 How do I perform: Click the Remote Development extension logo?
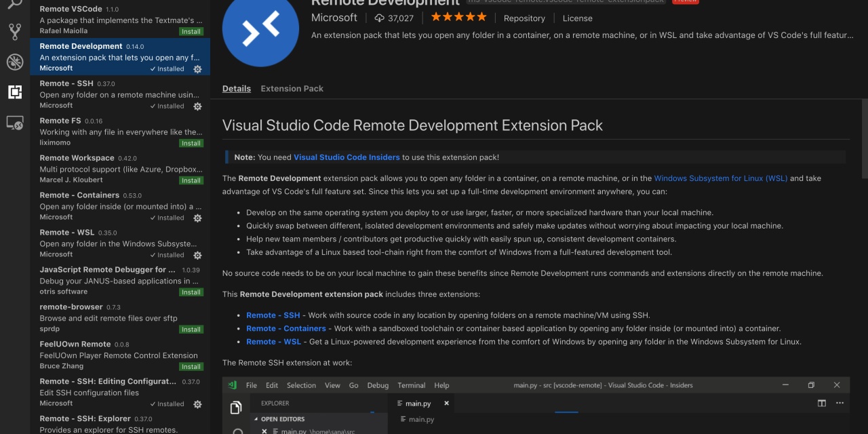(x=260, y=31)
